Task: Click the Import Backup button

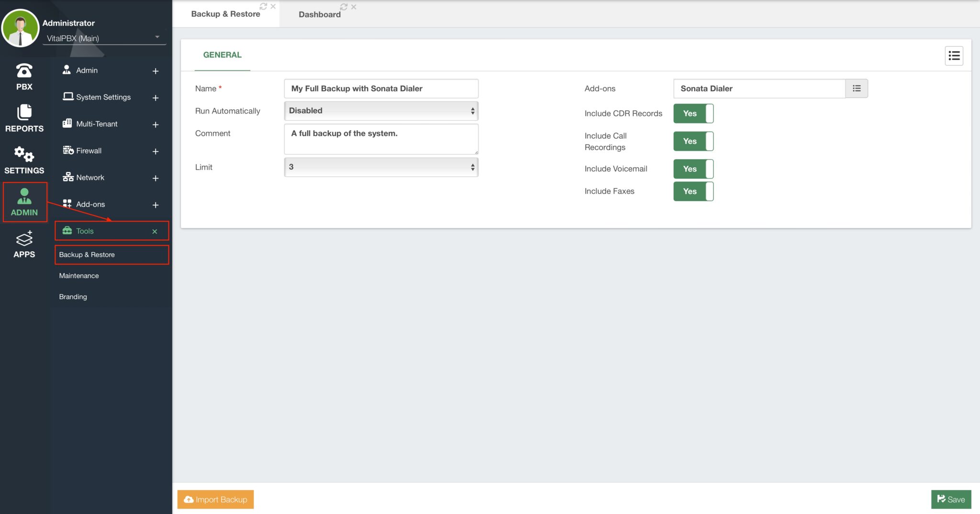Action: pyautogui.click(x=215, y=499)
